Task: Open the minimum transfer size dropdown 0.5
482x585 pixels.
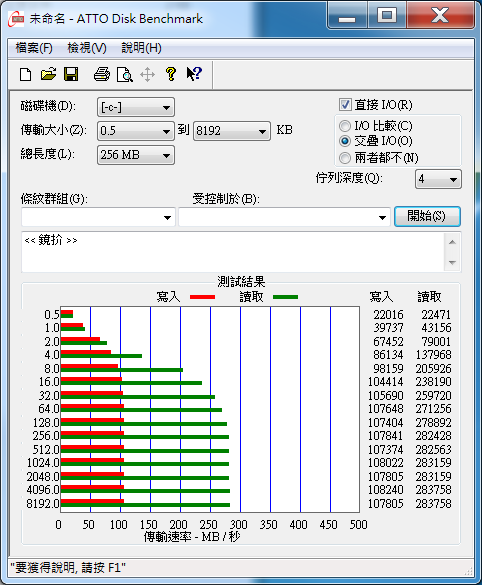Action: tap(135, 131)
